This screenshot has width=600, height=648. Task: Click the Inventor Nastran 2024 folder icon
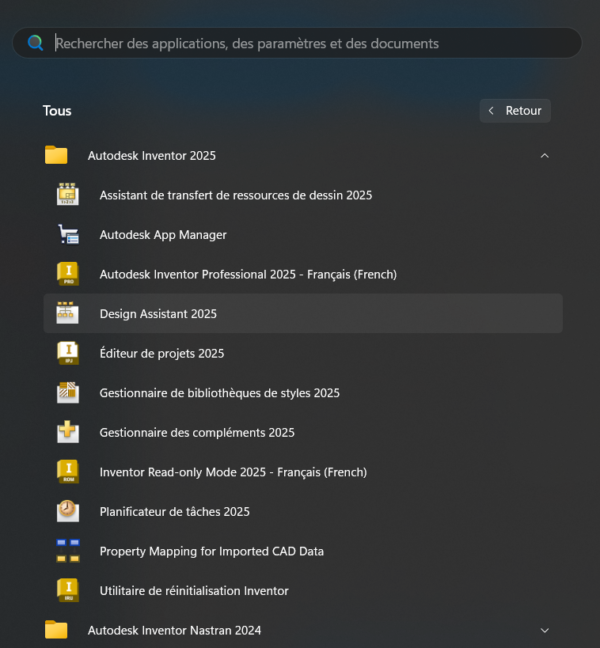56,630
